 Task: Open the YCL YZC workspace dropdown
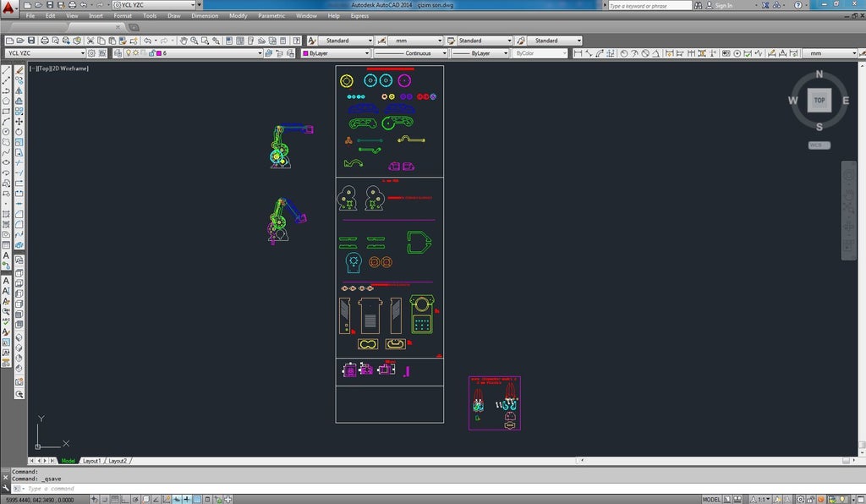click(155, 5)
